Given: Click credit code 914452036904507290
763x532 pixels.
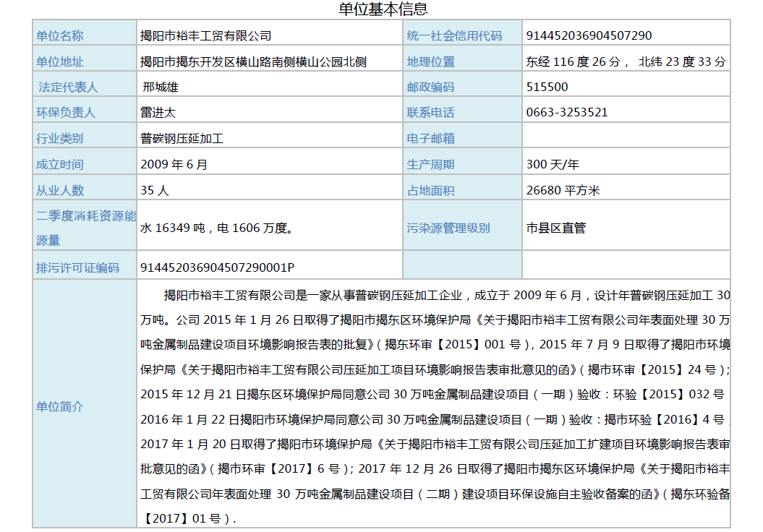Looking at the screenshot, I should coord(589,35).
